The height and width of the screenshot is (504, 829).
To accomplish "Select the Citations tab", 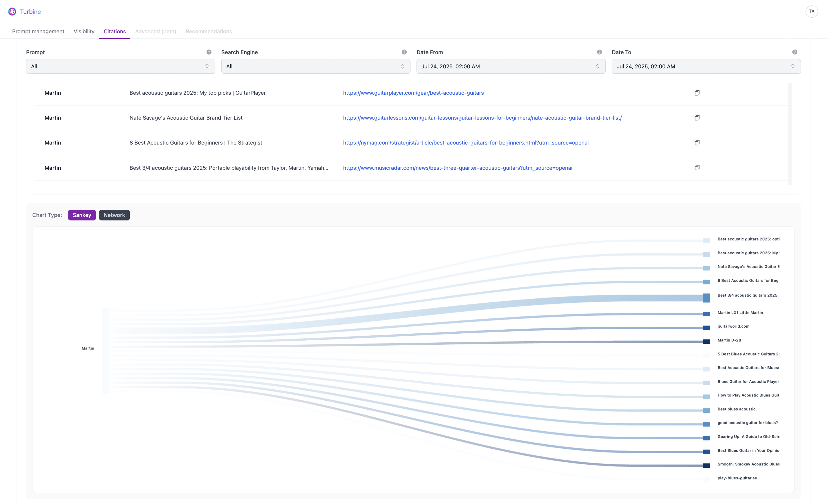I will point(115,31).
